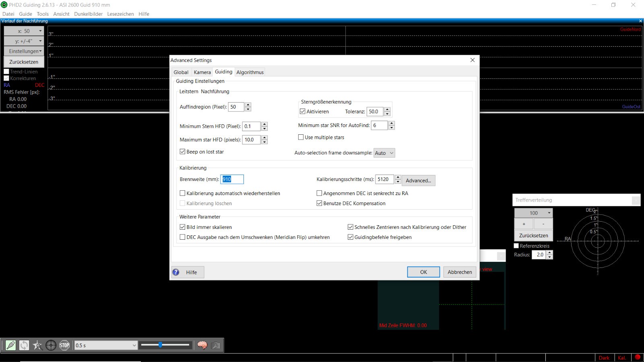Click the Brennweite (mm) input field
Image resolution: width=644 pixels, height=362 pixels.
pos(232,179)
